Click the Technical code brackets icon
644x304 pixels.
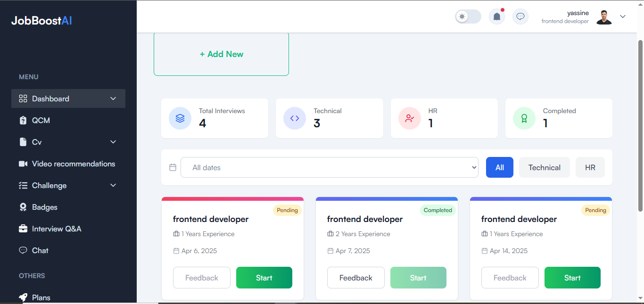pyautogui.click(x=295, y=118)
